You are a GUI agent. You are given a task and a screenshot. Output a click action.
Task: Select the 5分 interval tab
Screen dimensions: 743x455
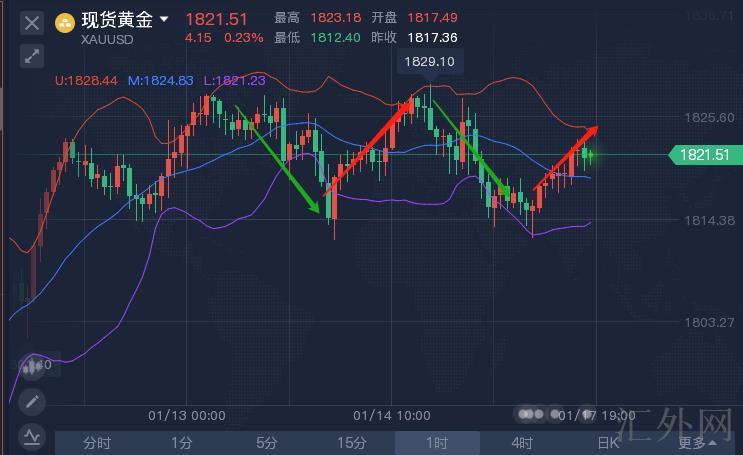pos(266,443)
